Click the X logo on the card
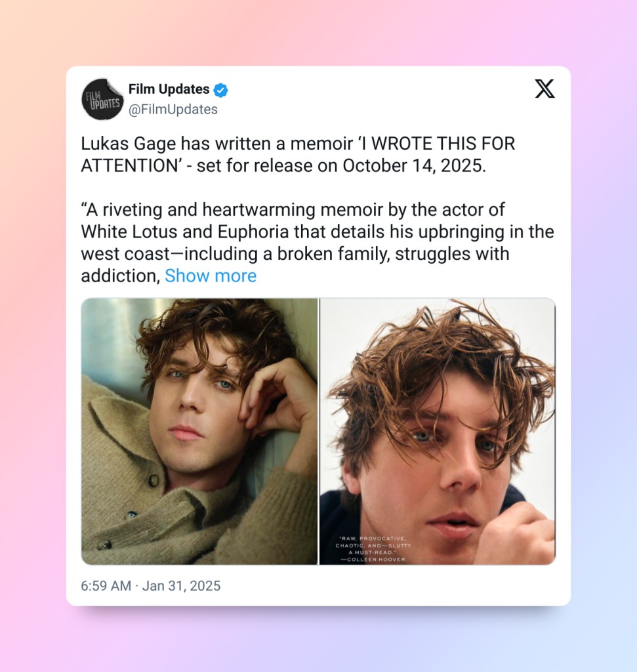 pyautogui.click(x=545, y=89)
